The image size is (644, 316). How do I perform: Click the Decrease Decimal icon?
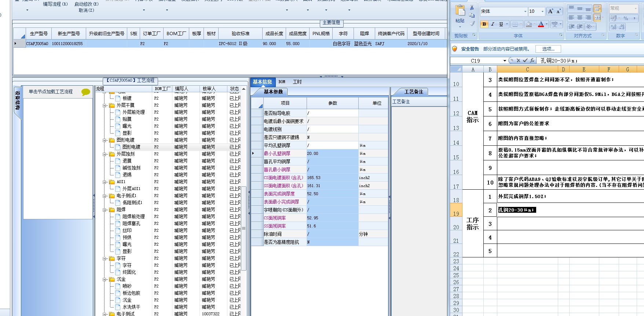(622, 27)
